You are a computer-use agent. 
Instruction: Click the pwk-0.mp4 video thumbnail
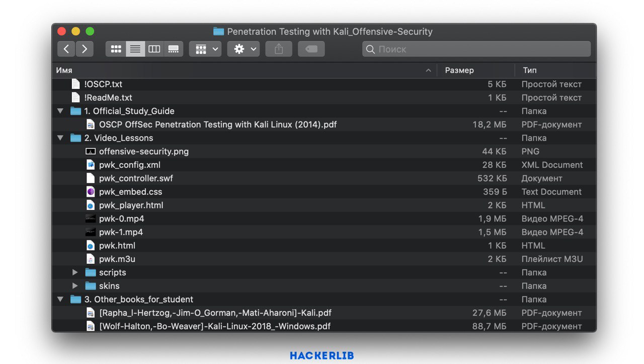91,219
